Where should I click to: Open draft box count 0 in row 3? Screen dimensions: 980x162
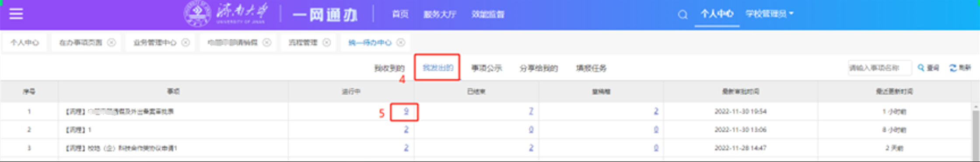click(x=656, y=148)
